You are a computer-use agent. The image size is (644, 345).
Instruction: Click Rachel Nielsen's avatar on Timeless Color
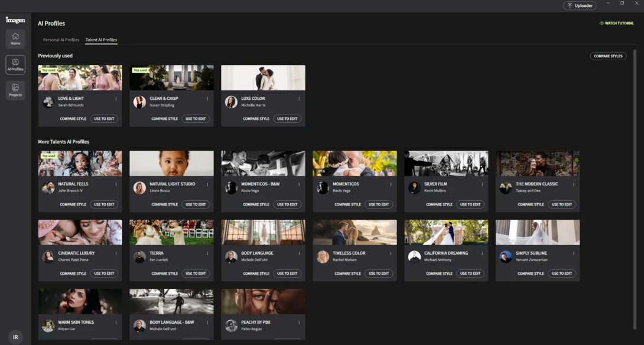click(x=323, y=257)
